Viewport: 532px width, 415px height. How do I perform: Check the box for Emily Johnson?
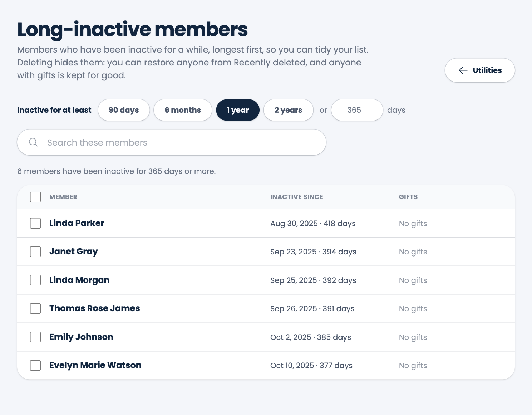pos(35,337)
